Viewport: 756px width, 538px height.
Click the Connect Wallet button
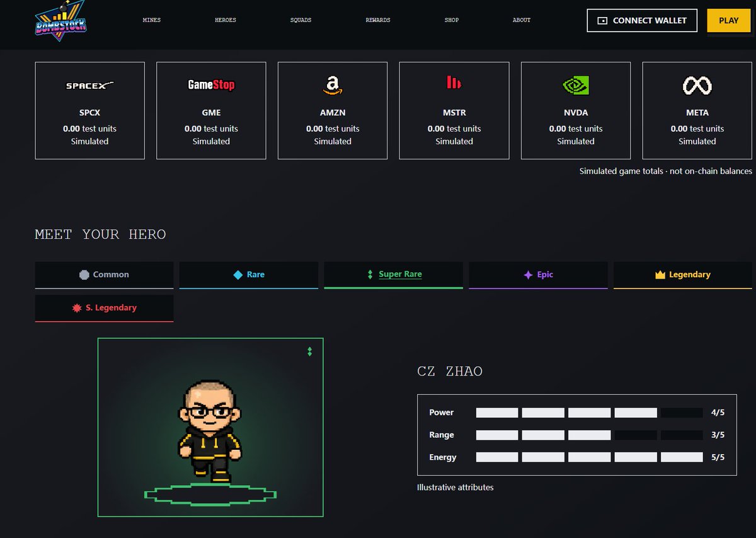click(x=642, y=21)
